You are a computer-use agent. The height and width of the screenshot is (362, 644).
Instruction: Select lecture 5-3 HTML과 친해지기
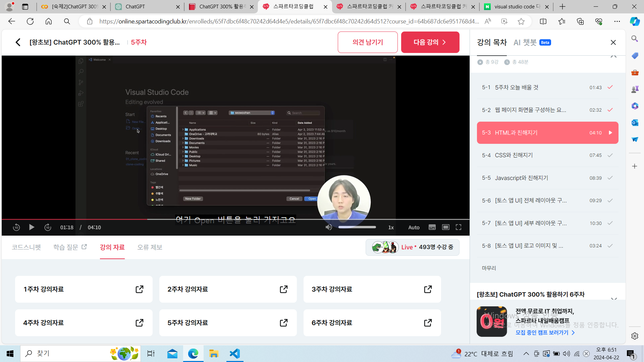point(547,133)
